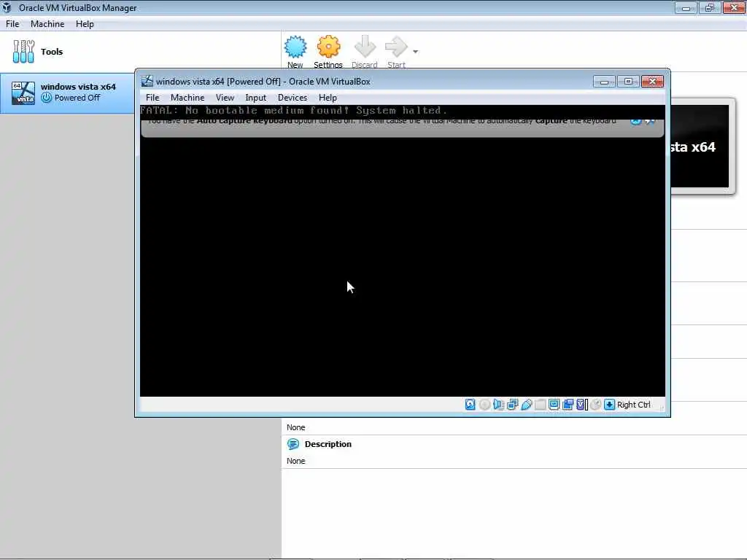Expand the Start button dropdown arrow
This screenshot has height=560, width=747.
click(x=415, y=52)
